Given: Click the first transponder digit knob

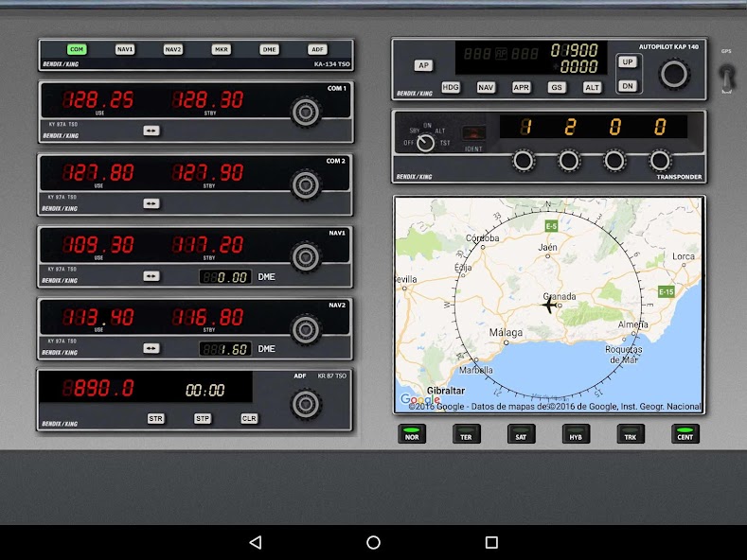Looking at the screenshot, I should click(523, 161).
